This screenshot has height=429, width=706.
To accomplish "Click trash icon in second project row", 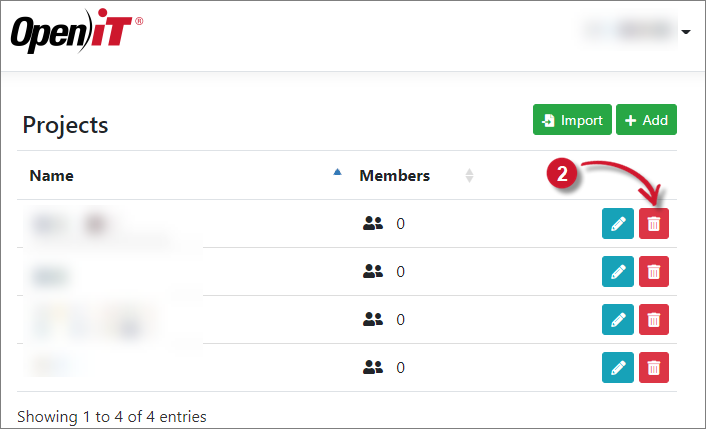I will tap(654, 272).
